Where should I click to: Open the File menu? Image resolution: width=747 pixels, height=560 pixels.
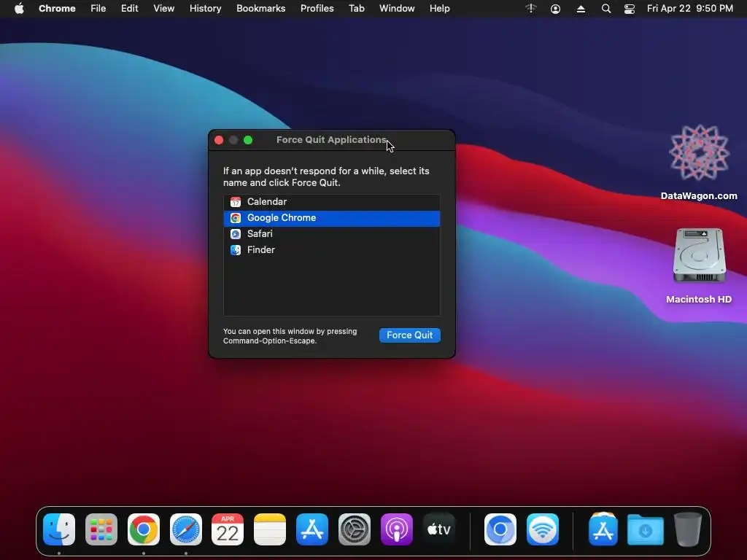pos(98,9)
